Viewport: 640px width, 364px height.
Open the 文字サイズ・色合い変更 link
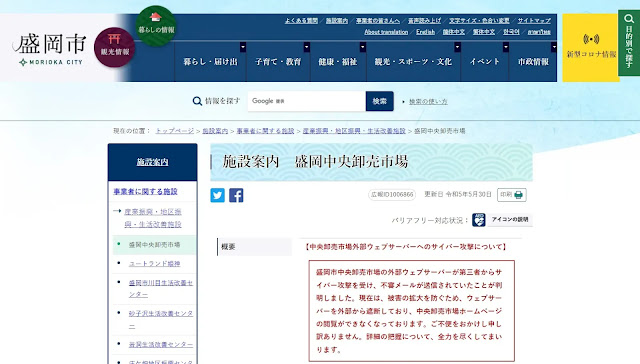(x=479, y=20)
